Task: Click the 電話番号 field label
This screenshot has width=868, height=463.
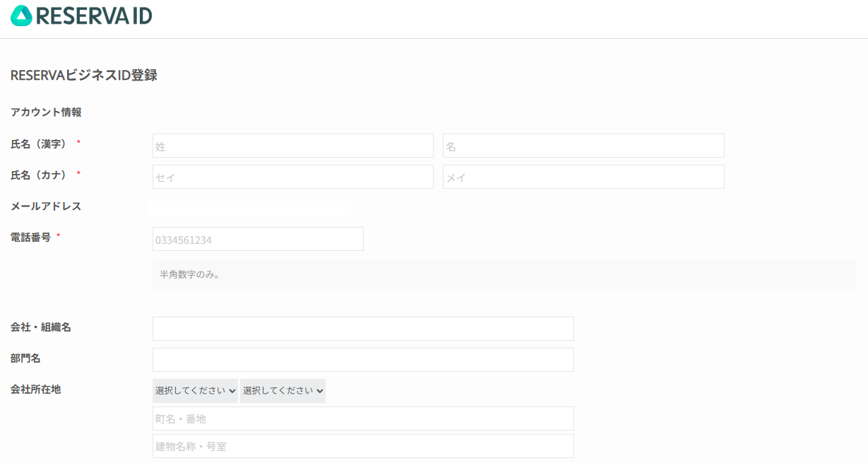Action: [30, 238]
